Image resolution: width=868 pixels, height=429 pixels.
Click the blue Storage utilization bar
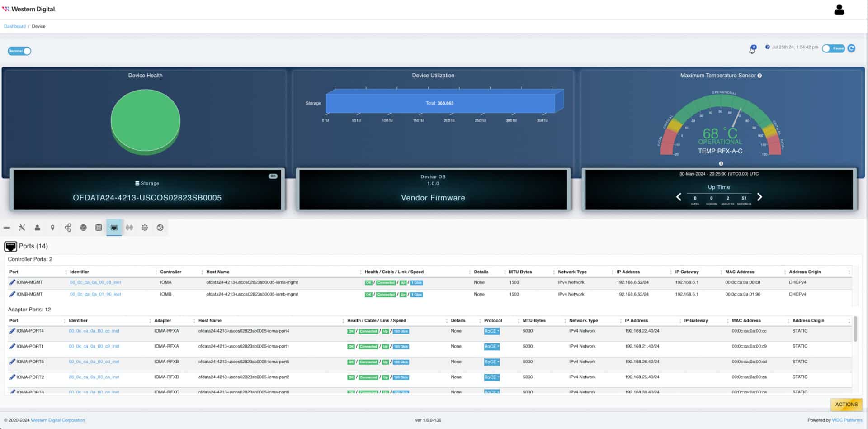[440, 103]
